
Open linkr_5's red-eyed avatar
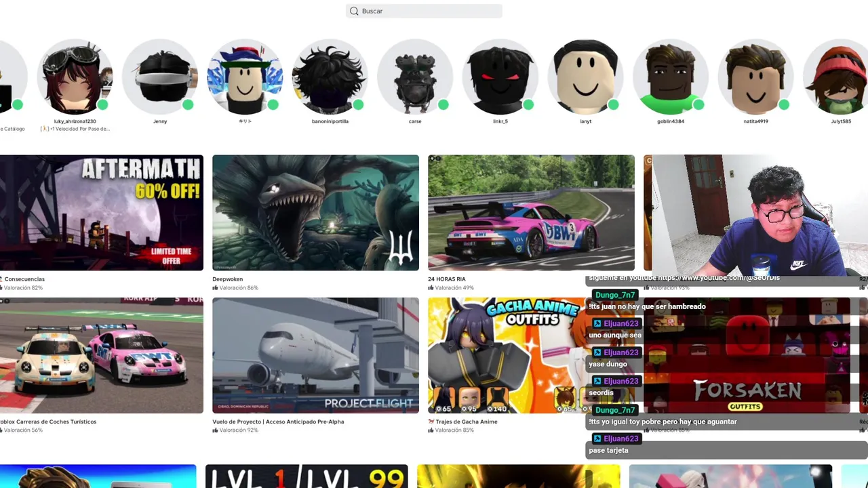[x=500, y=77]
